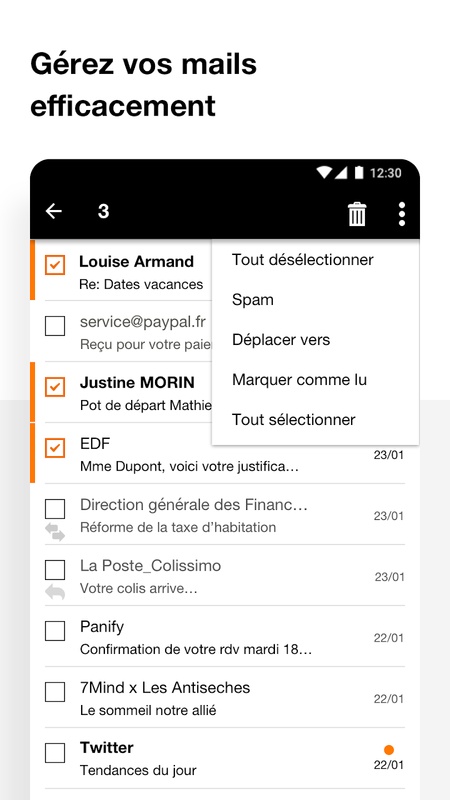Click the forwarded-replied arrows icon on Finances mail

point(55,532)
